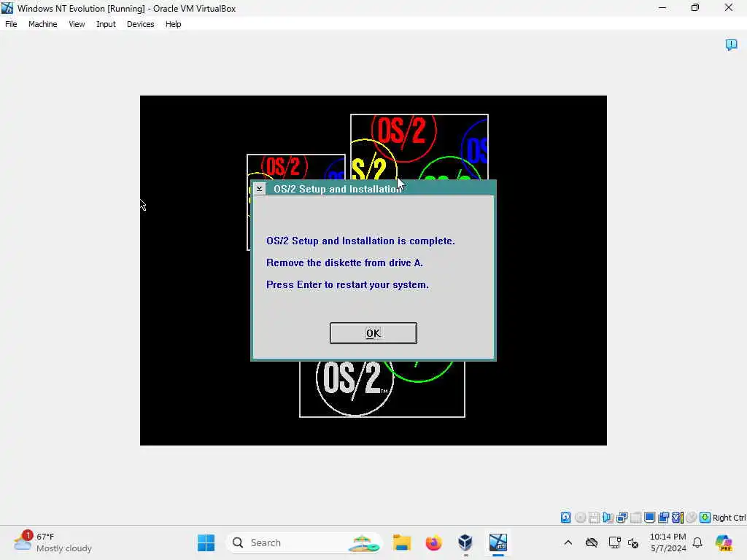Open the VirtualBox notification center icon

(731, 44)
